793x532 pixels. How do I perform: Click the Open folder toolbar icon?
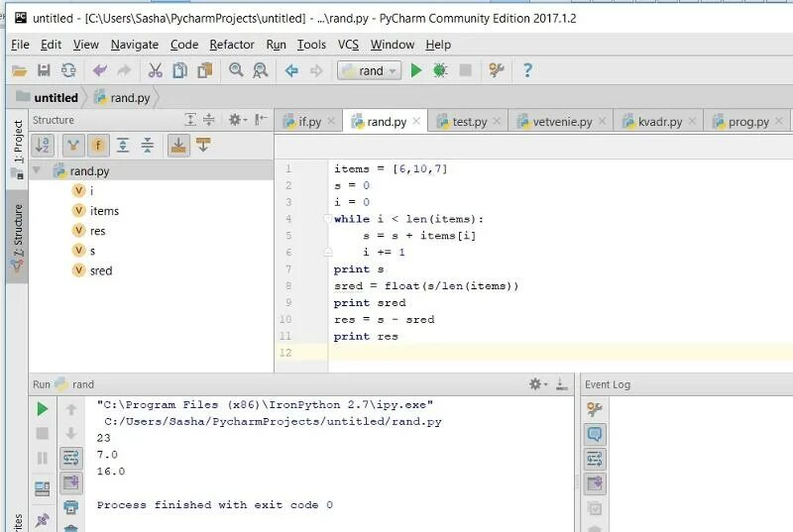19,70
